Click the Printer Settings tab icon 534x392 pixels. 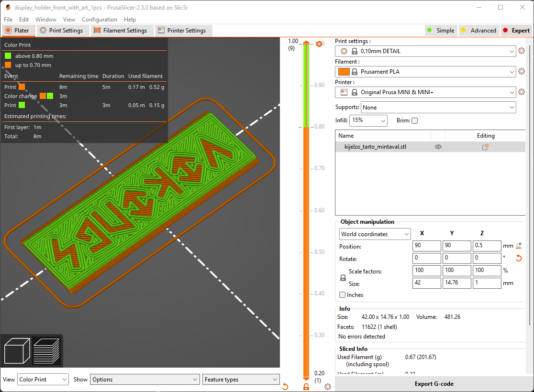[x=161, y=30]
